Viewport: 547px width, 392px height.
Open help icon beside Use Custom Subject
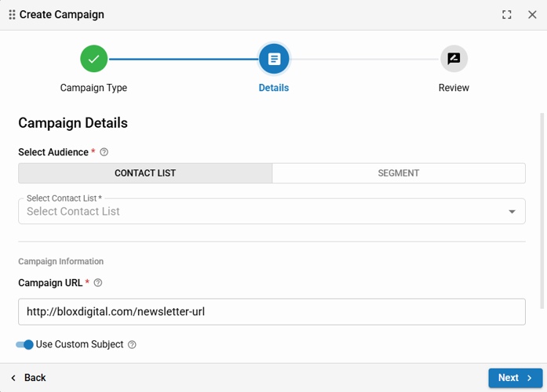point(132,345)
